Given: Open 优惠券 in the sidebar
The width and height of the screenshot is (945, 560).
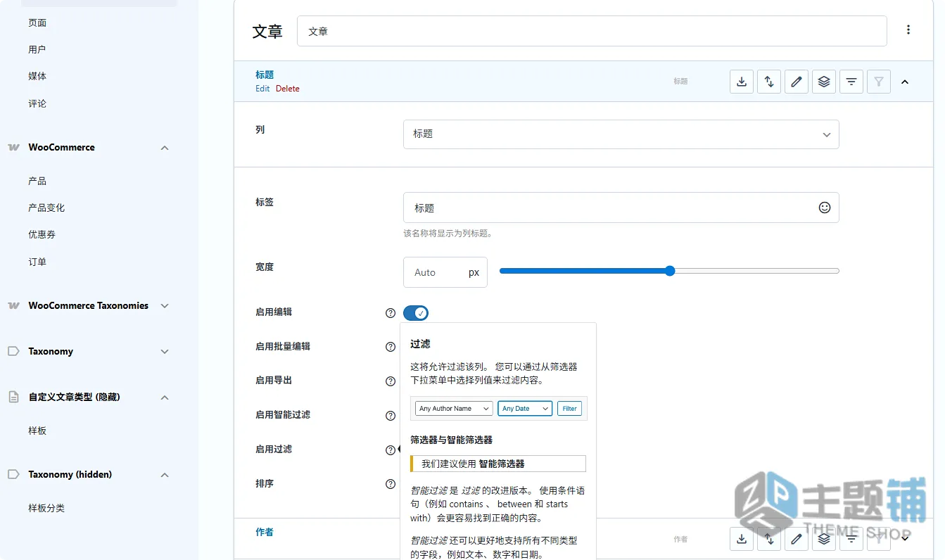Looking at the screenshot, I should coord(42,234).
